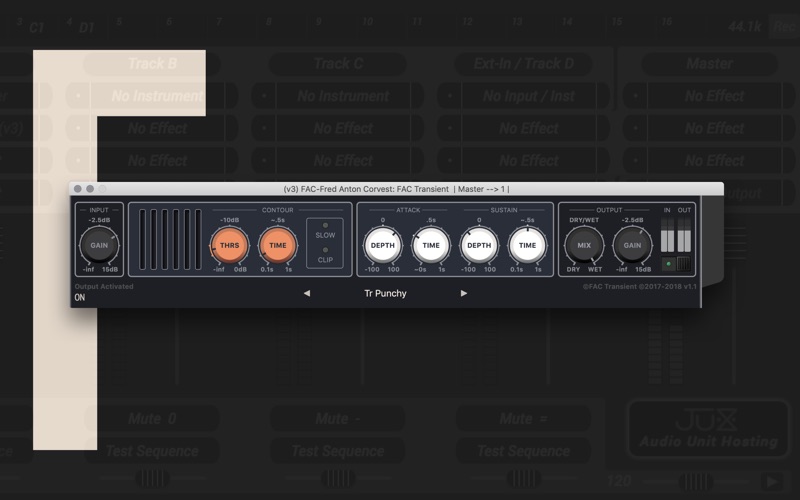Click Test Sequence under Mute -

pos(338,451)
